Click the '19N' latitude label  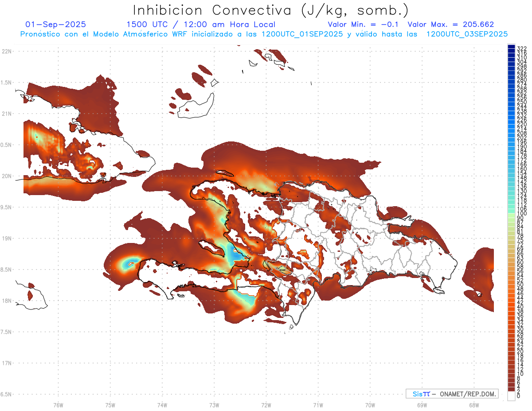click(7, 238)
